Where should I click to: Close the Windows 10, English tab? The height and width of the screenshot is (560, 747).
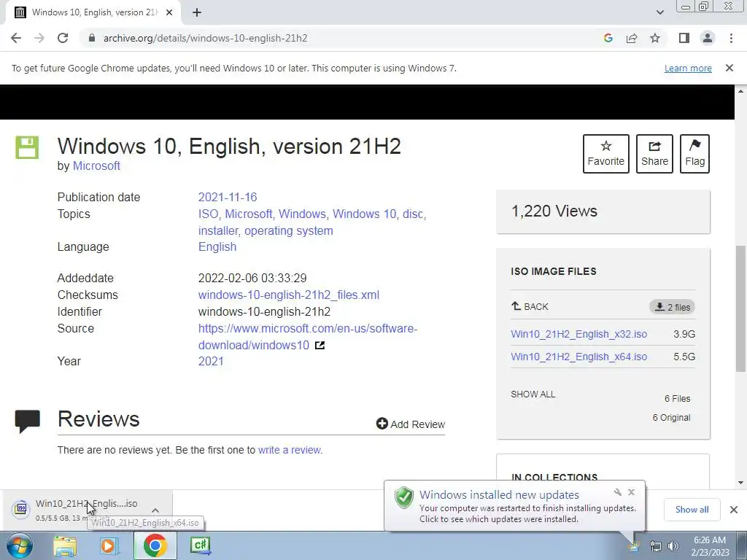[x=169, y=12]
